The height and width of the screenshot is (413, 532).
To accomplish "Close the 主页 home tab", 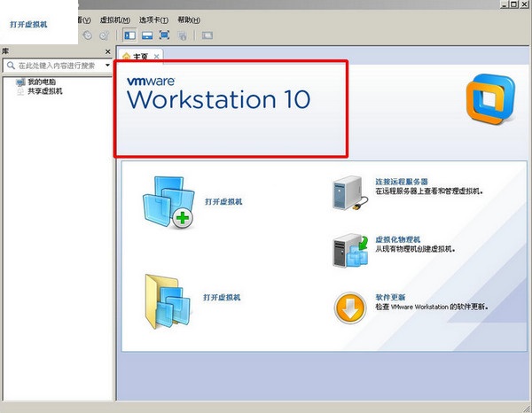I will click(156, 57).
